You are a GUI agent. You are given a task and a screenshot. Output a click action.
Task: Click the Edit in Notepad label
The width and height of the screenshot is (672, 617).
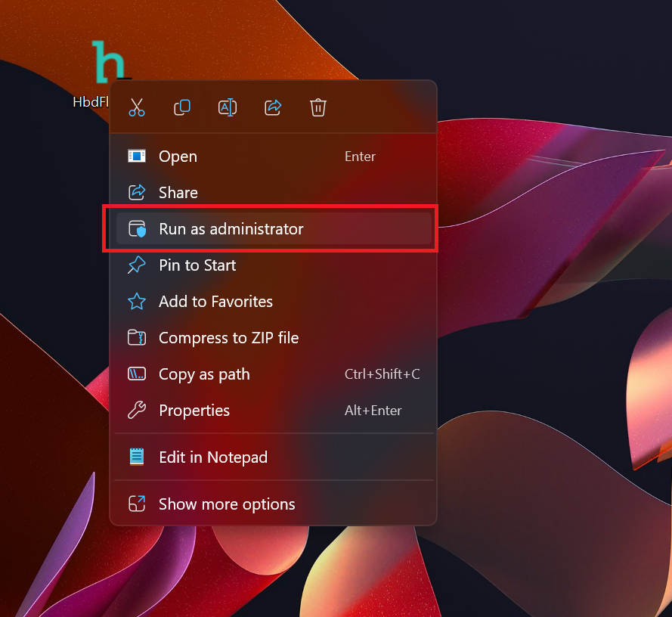(x=213, y=457)
